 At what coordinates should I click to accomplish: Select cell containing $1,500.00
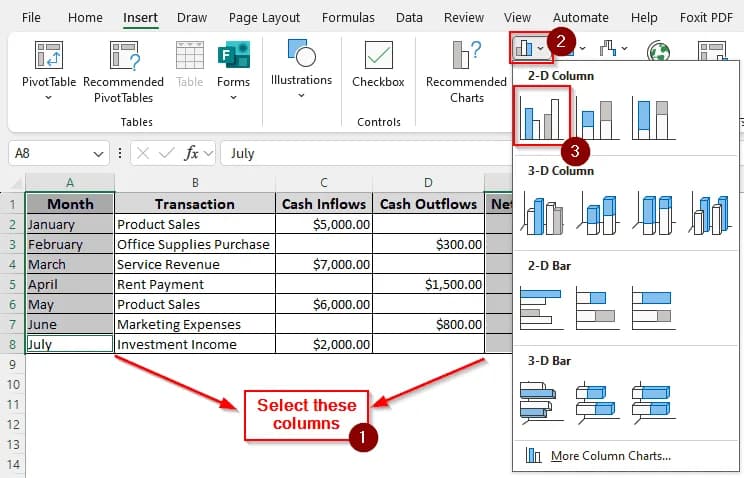(428, 284)
